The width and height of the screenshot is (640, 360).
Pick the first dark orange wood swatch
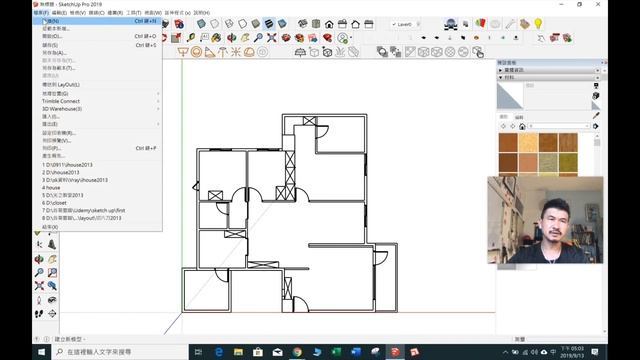coord(508,142)
